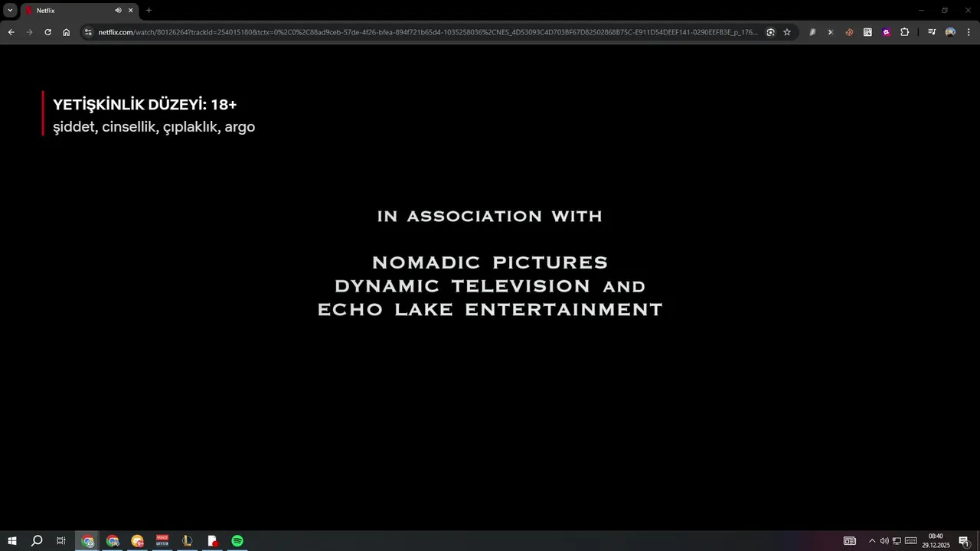This screenshot has width=980, height=551.
Task: Open network settings tray icon
Action: point(897,541)
